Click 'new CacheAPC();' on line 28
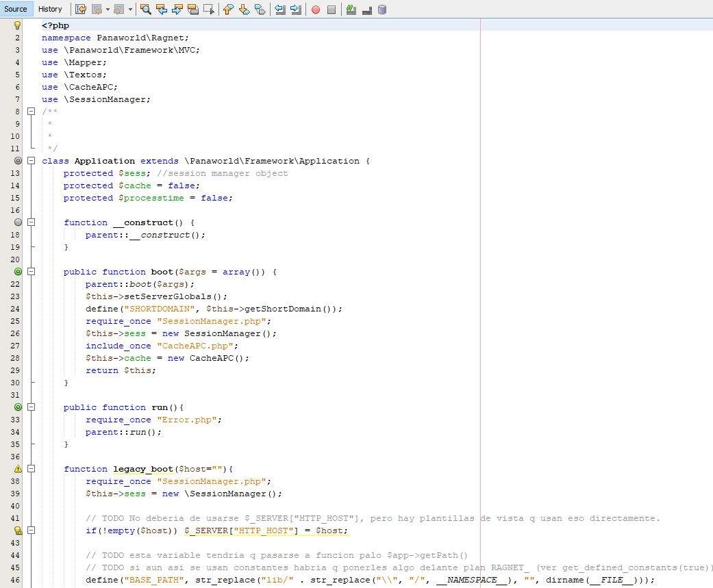The height and width of the screenshot is (588, 713). click(208, 358)
